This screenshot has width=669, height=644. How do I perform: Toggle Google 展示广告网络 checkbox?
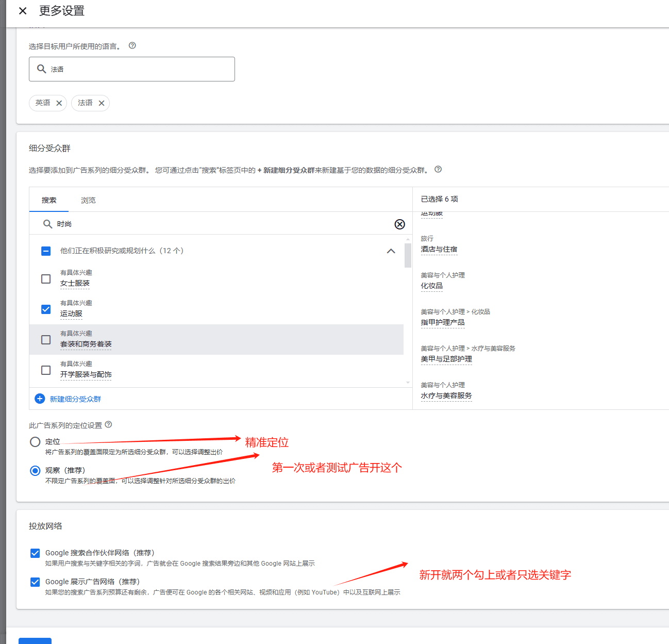35,582
